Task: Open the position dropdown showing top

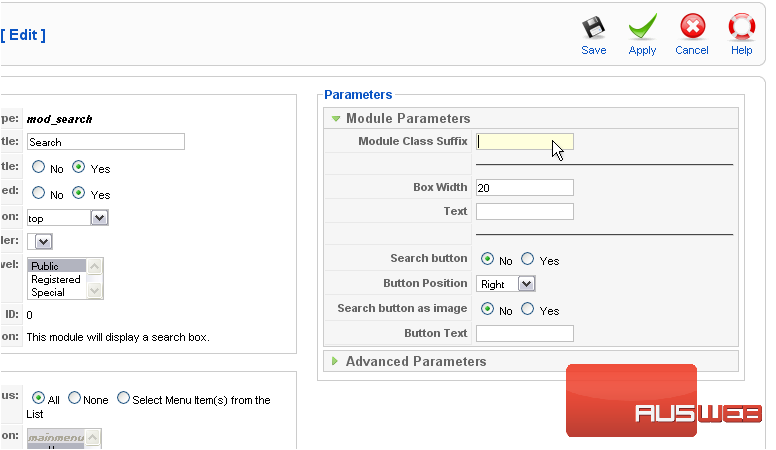Action: click(x=68, y=217)
